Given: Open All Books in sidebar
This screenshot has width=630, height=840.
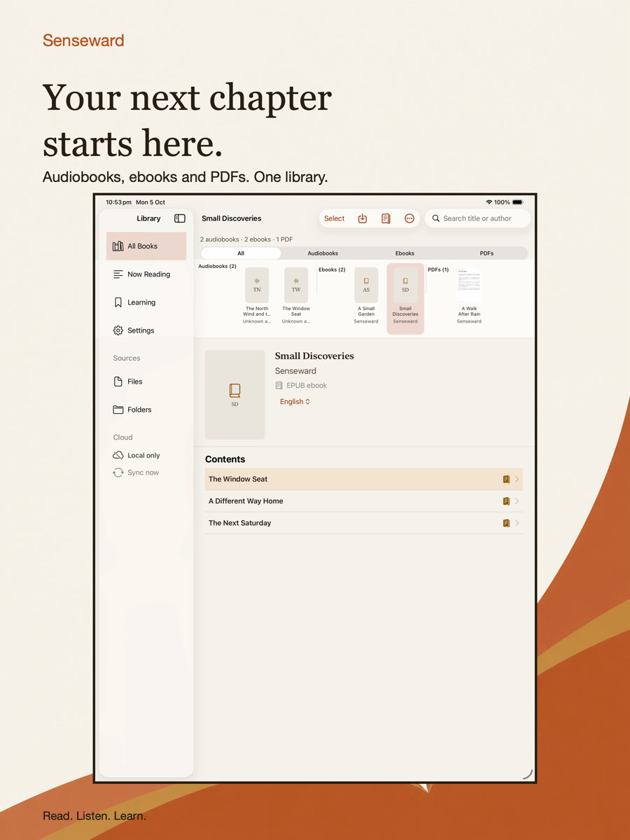Looking at the screenshot, I should pyautogui.click(x=146, y=246).
